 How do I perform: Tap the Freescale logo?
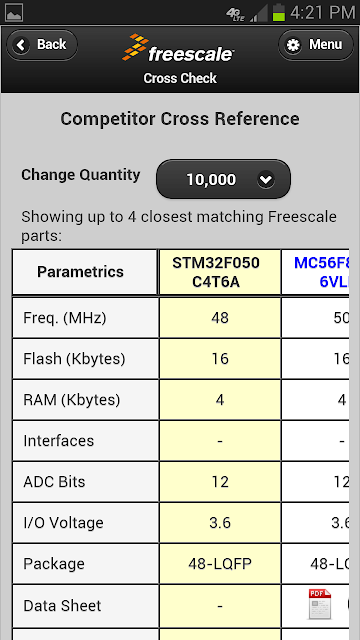pos(178,49)
